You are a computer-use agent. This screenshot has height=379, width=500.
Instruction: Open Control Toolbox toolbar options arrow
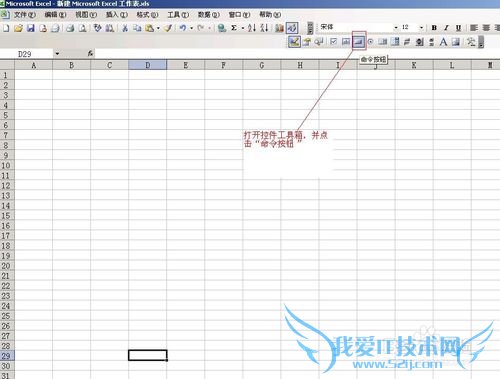(481, 42)
